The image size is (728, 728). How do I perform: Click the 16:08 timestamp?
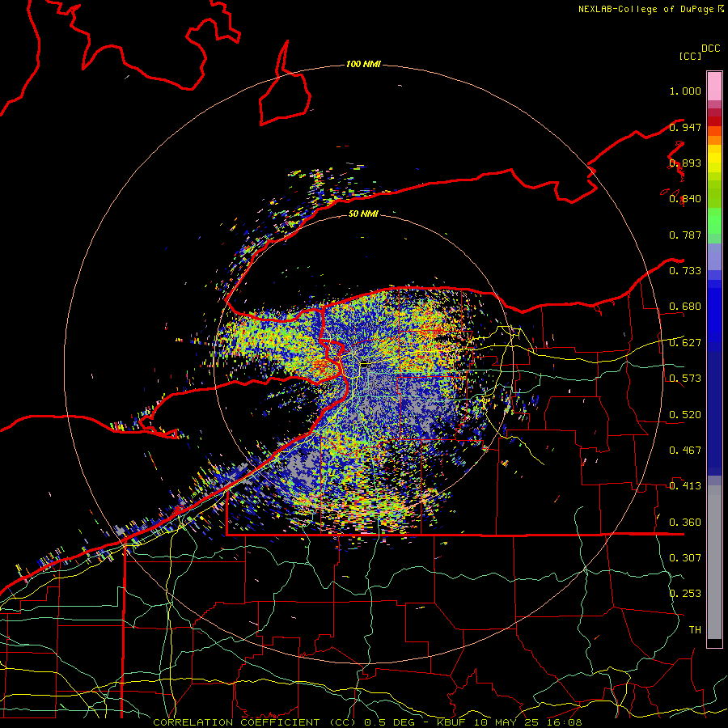point(564,722)
